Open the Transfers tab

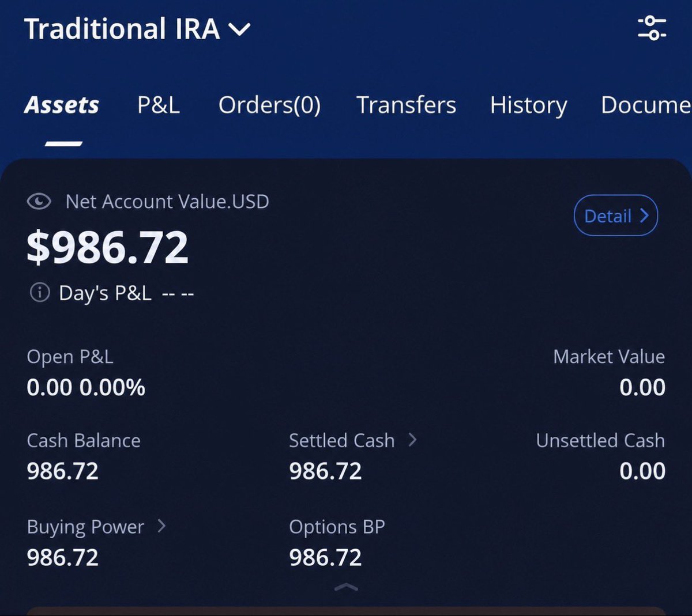coord(406,105)
